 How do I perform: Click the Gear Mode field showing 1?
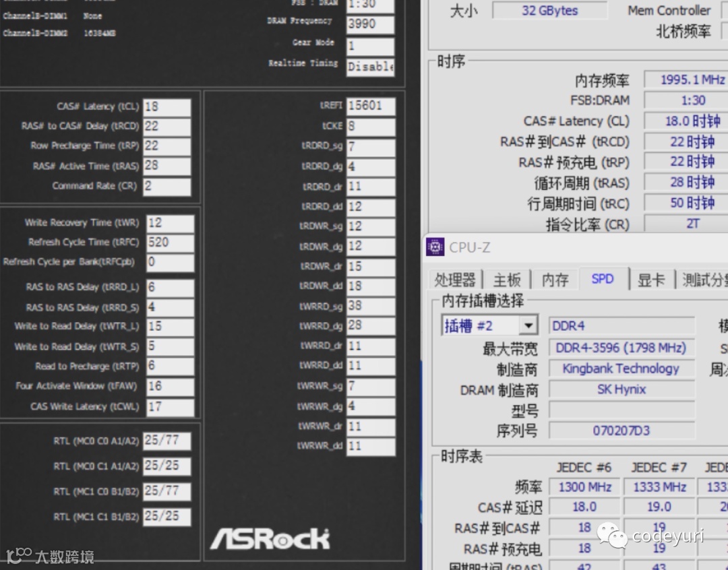tap(371, 46)
